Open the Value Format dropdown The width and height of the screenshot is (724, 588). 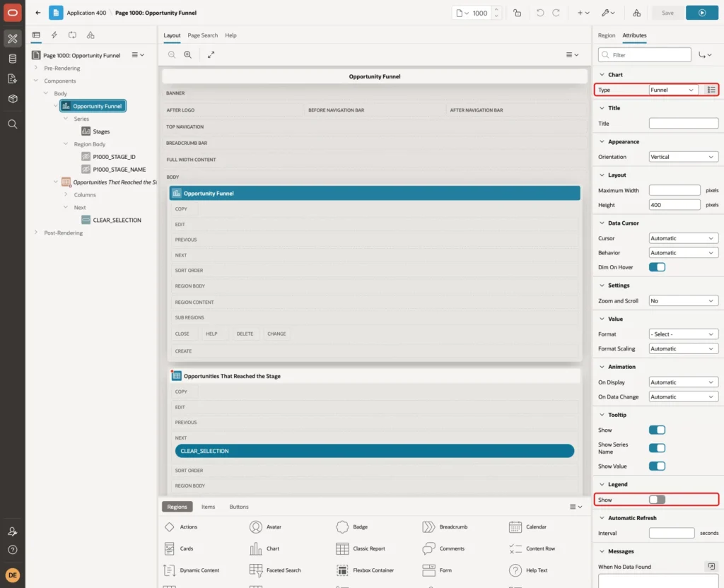(x=684, y=334)
